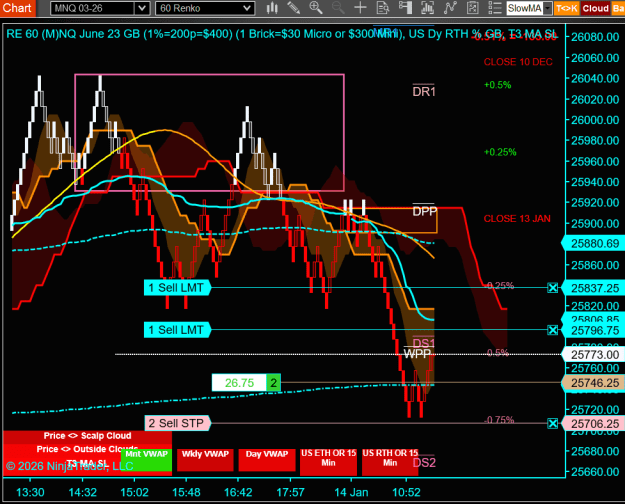Click the DPP pivot label
The image size is (625, 504).
(425, 211)
